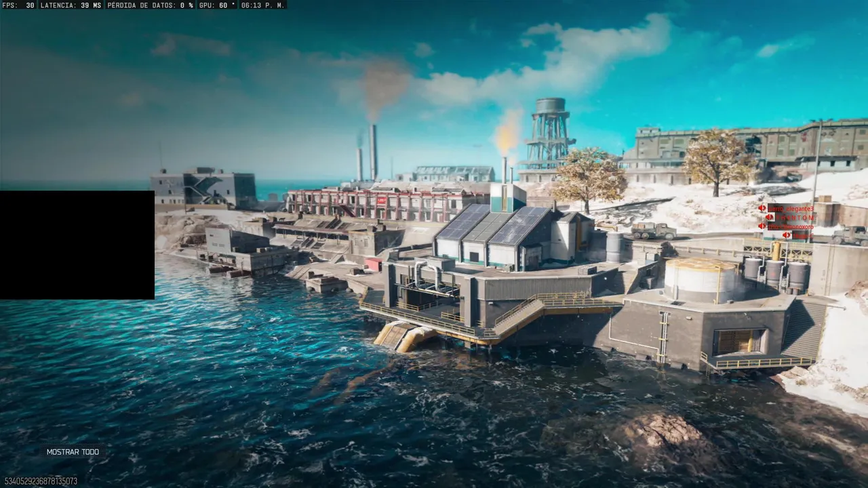Click speaker icon beside perro_elegante3
868x488 pixels.
762,208
